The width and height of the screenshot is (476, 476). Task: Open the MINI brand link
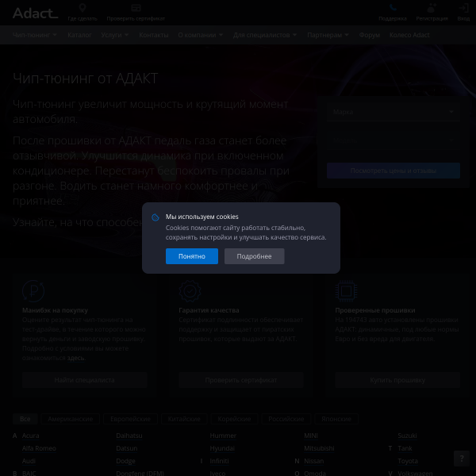[311, 436]
